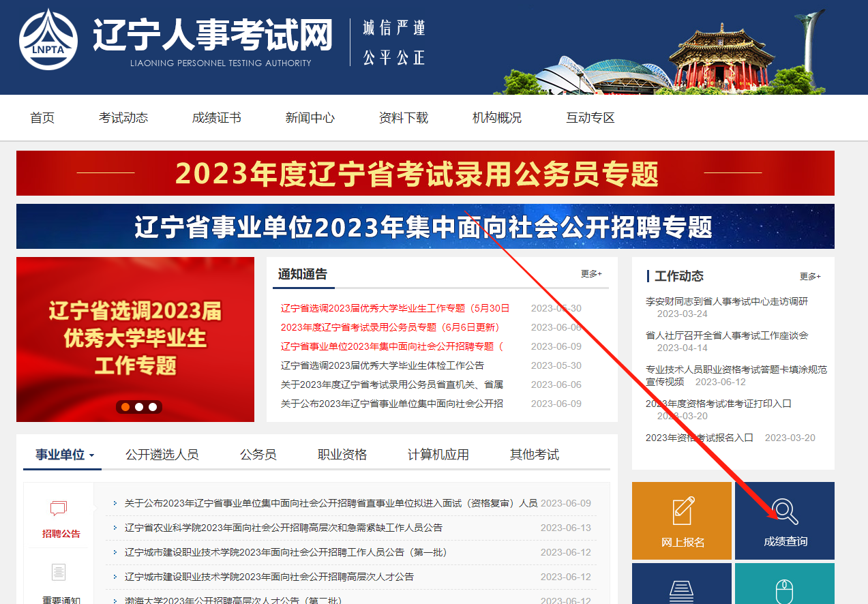
Task: Switch to the 公务员 tab
Action: pyautogui.click(x=258, y=455)
